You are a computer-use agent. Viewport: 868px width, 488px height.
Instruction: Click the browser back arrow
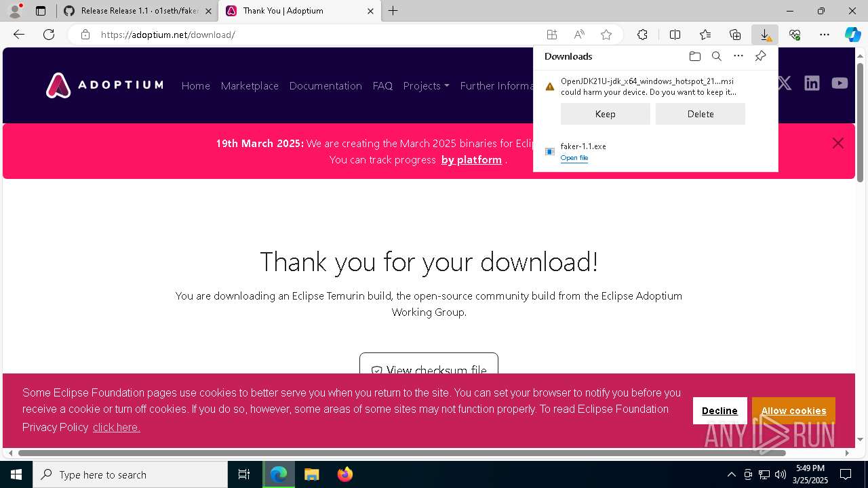[x=19, y=35]
